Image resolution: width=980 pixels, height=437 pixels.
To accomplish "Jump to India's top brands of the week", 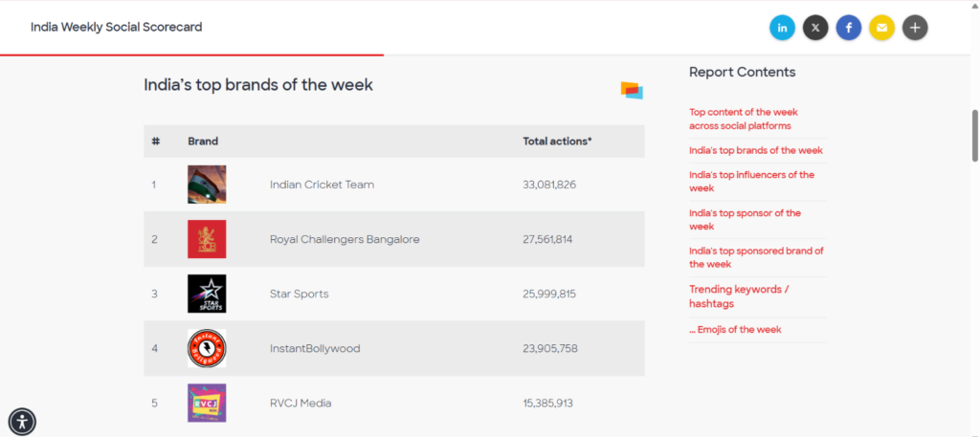I will (x=756, y=150).
